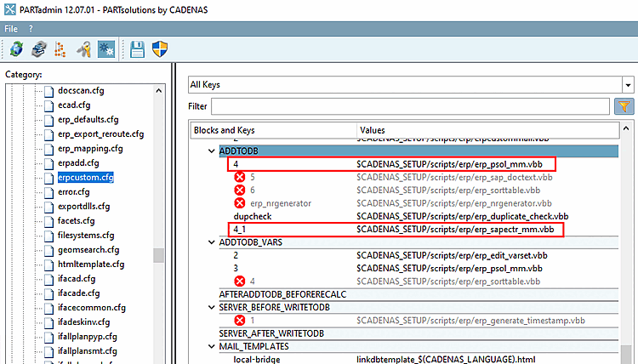Select erpadd.cfg in category list
This screenshot has width=638, height=364.
click(x=78, y=163)
